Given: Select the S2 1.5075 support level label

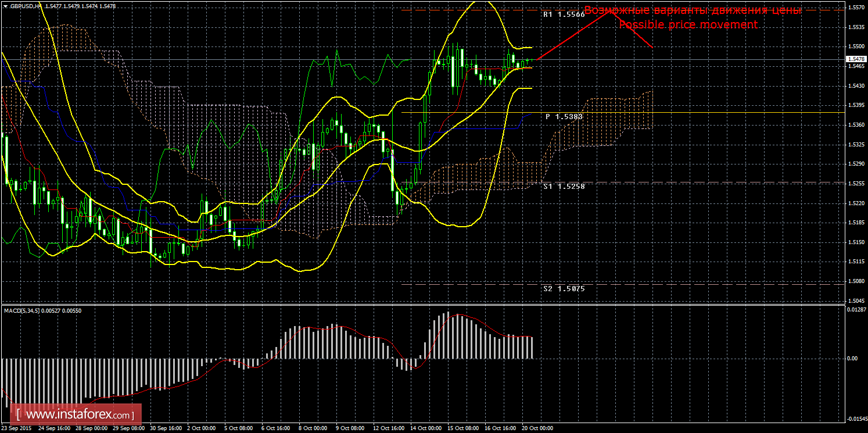Looking at the screenshot, I should pos(564,288).
